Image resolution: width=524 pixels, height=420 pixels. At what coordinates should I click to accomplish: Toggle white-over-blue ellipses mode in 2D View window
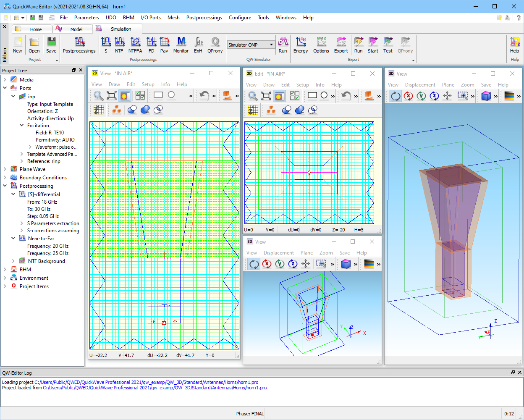(x=132, y=110)
